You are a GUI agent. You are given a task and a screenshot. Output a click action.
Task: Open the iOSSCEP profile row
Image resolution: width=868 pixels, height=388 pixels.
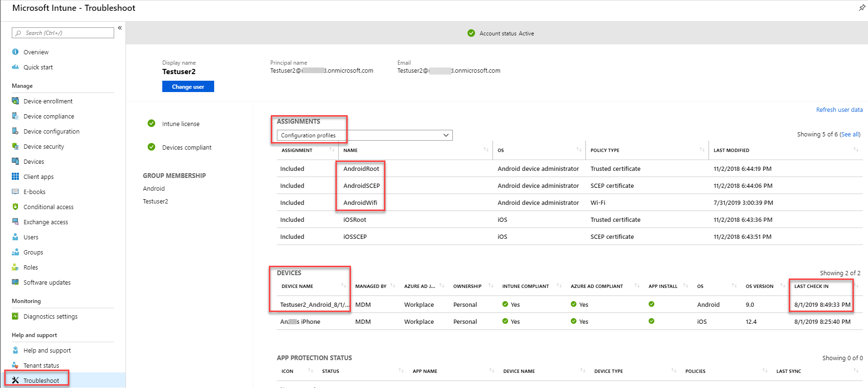click(569, 236)
